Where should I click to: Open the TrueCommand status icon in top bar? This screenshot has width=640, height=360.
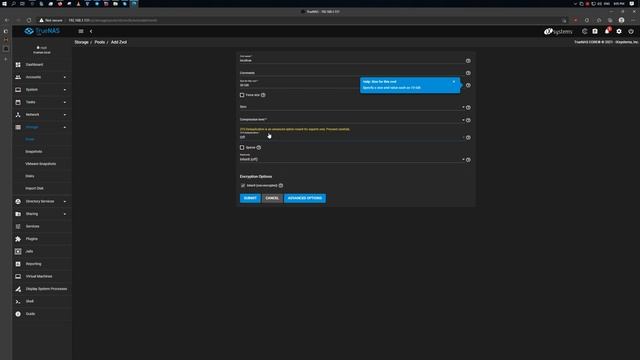(x=584, y=31)
